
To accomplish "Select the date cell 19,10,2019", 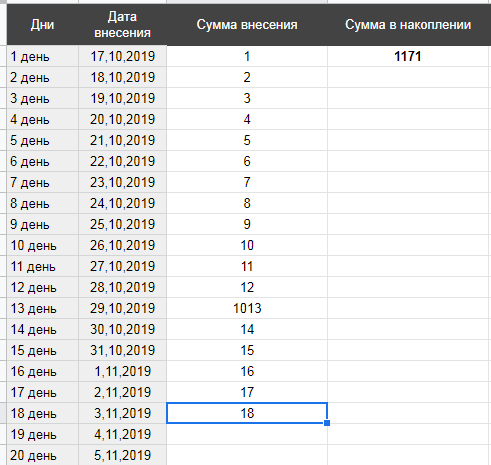I will click(122, 98).
